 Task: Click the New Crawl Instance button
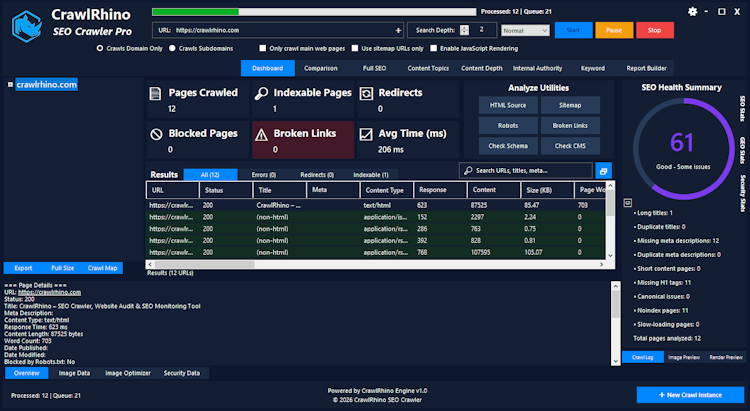click(690, 395)
